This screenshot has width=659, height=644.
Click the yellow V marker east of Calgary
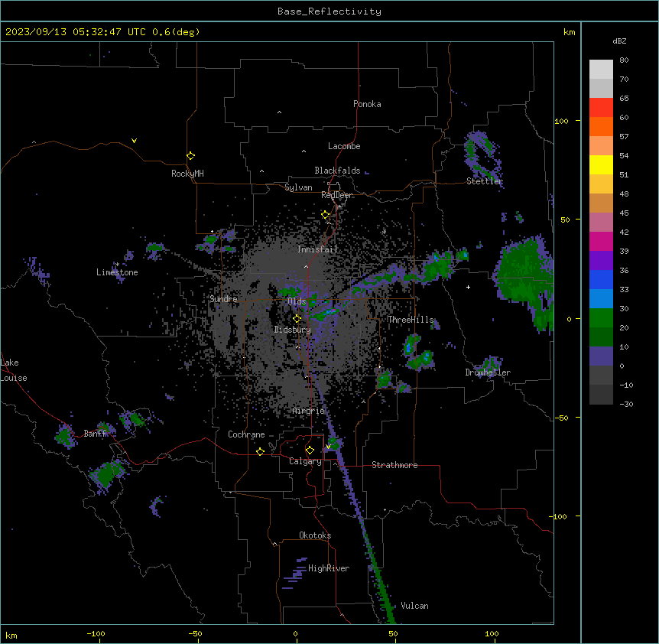coord(328,447)
